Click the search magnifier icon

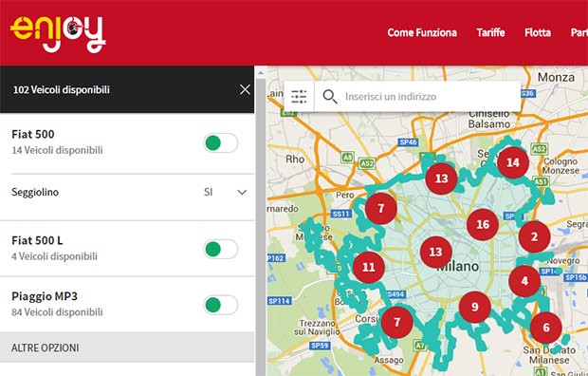[330, 97]
